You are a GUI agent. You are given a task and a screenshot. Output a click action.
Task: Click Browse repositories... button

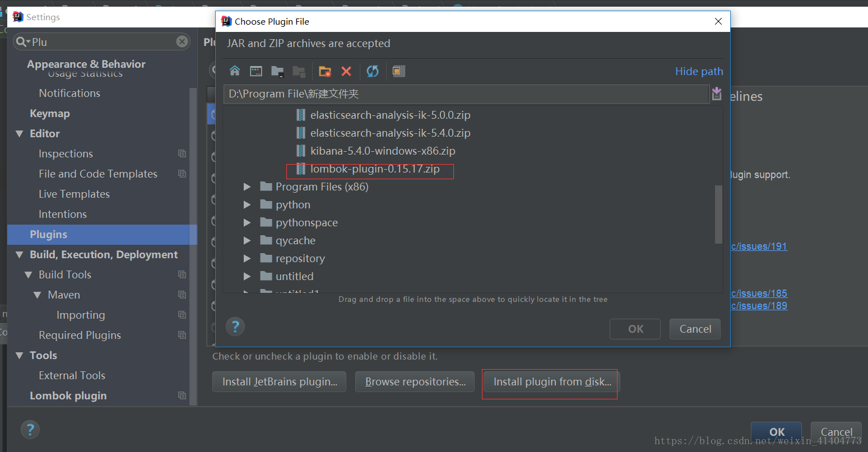pos(415,381)
